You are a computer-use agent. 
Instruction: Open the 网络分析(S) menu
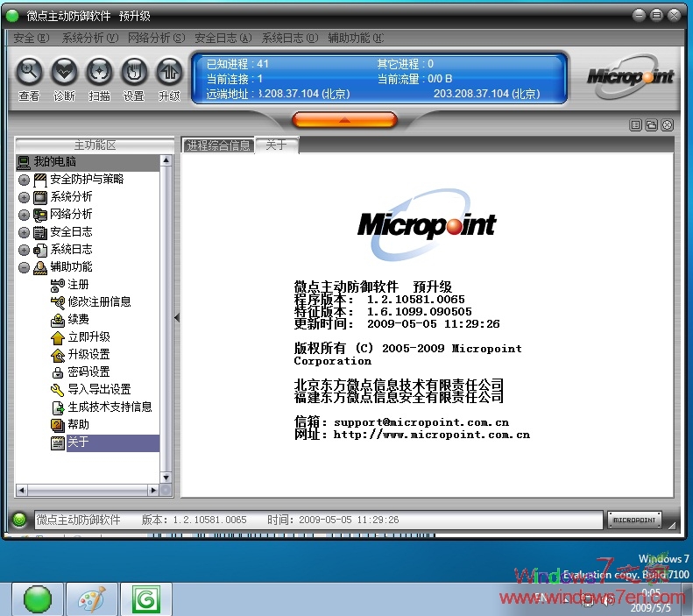157,38
